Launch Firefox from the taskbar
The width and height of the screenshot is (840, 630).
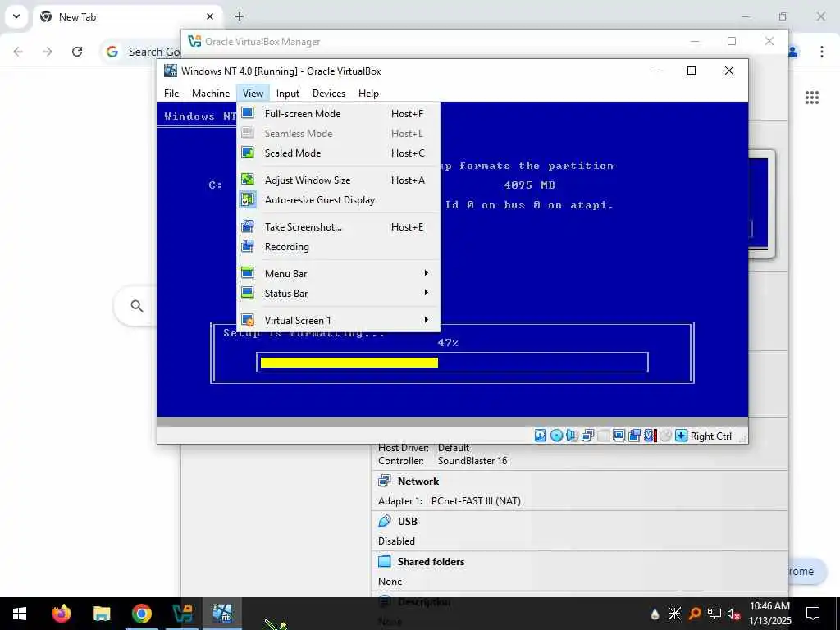[x=61, y=614]
